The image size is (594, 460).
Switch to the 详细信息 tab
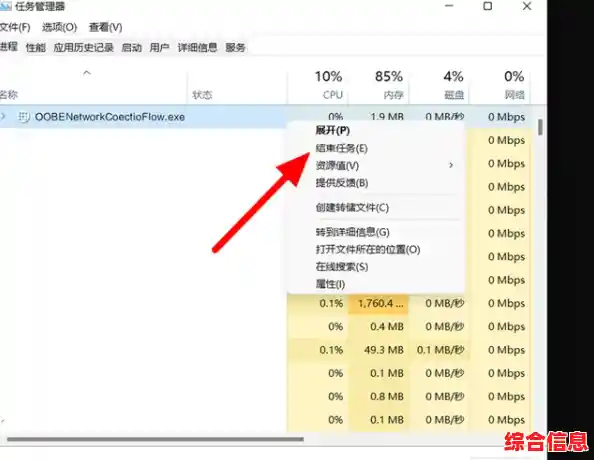point(197,47)
